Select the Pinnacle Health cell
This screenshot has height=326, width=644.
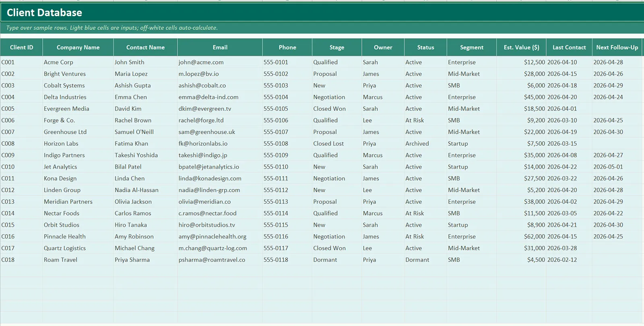pos(78,237)
